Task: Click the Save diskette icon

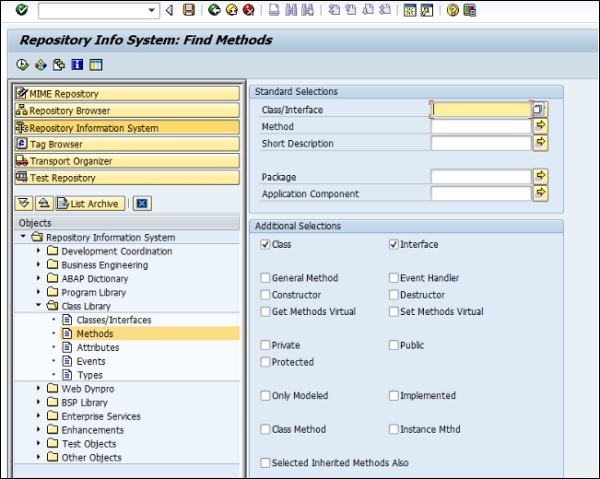Action: coord(189,10)
